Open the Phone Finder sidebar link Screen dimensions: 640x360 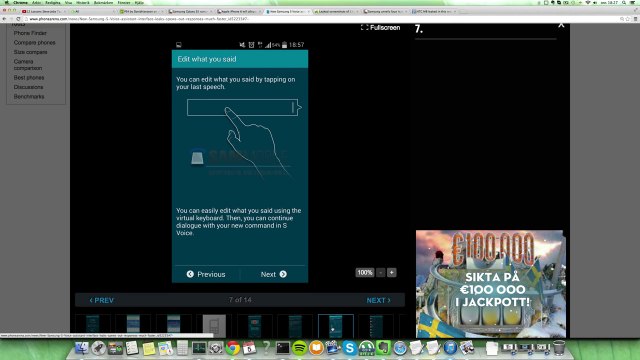[30, 33]
